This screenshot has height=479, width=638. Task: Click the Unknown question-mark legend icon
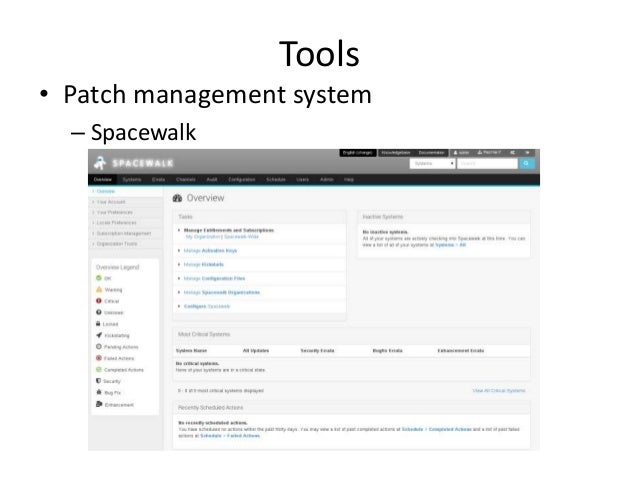point(98,312)
